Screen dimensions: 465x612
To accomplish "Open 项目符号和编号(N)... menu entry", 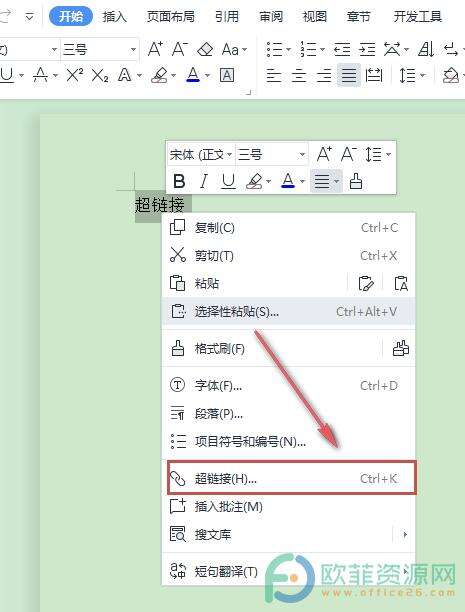I will 289,442.
